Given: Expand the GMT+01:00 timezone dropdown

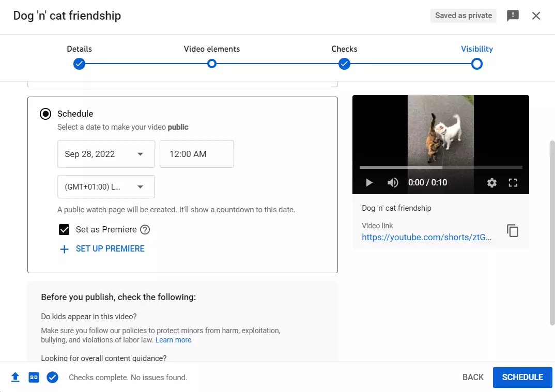Looking at the screenshot, I should [106, 186].
